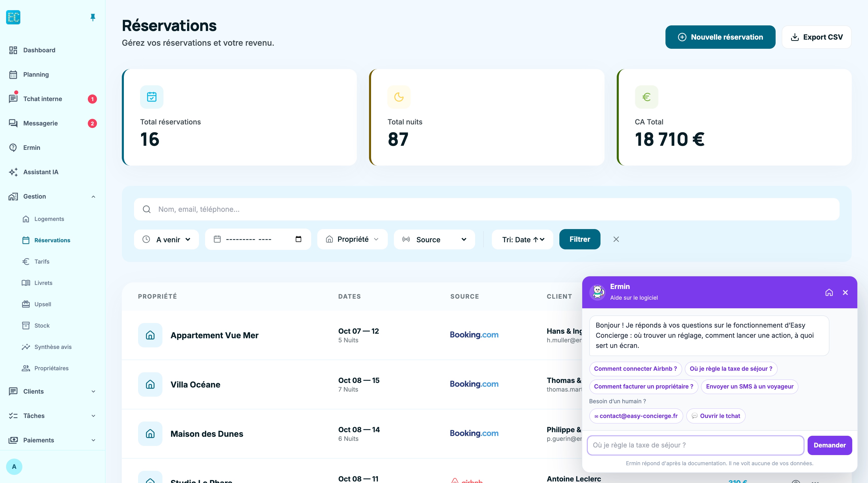Collapse the Gestion section
Viewport: 868px width, 483px height.
point(53,197)
